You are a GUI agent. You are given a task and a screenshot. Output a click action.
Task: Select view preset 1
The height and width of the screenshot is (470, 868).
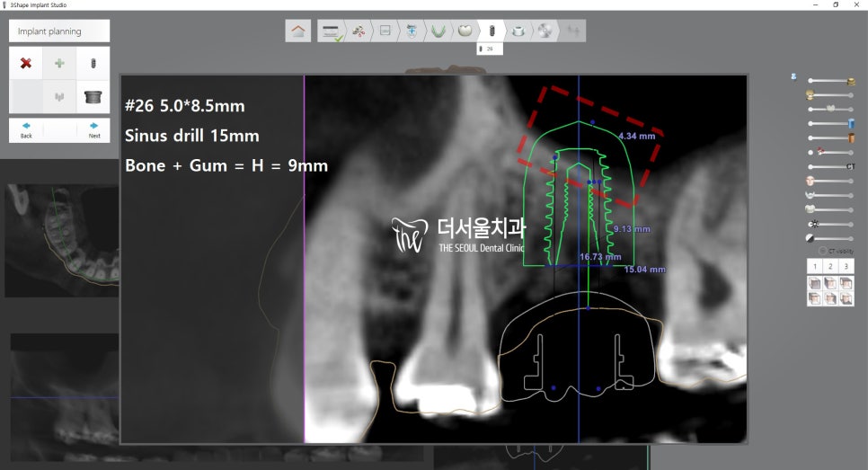pyautogui.click(x=815, y=267)
